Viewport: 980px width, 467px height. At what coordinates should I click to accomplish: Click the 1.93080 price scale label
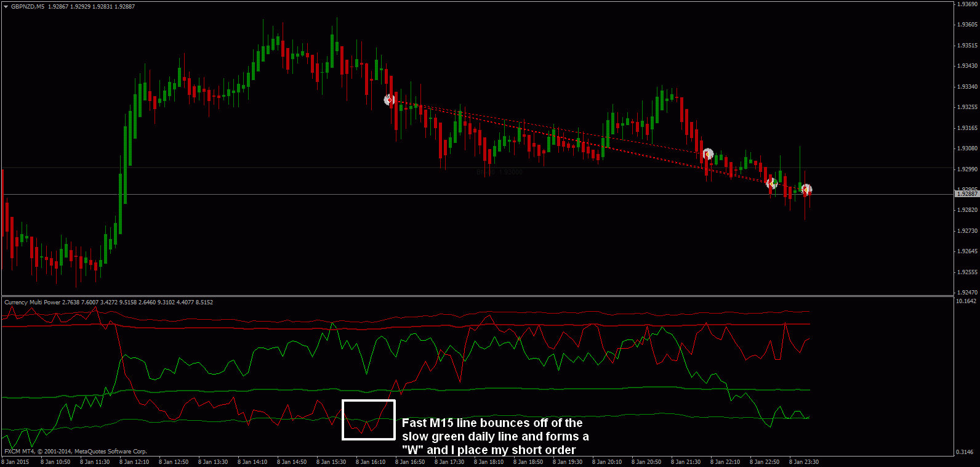[x=967, y=148]
